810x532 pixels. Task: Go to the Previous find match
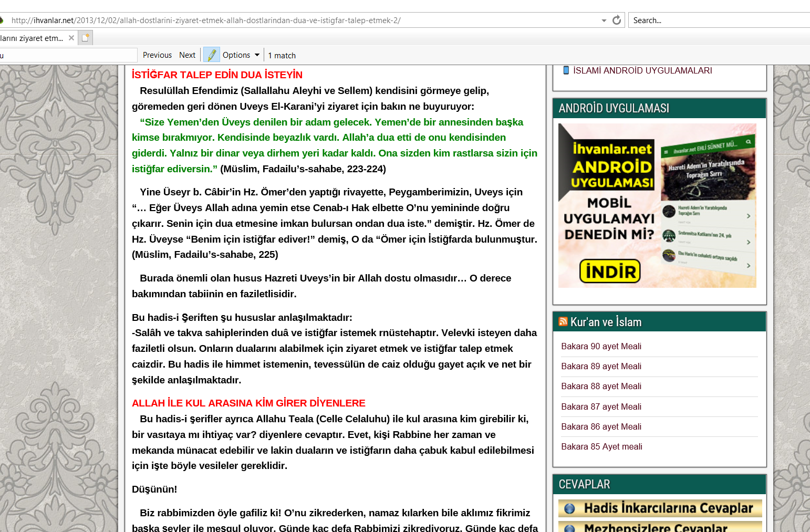(x=157, y=55)
